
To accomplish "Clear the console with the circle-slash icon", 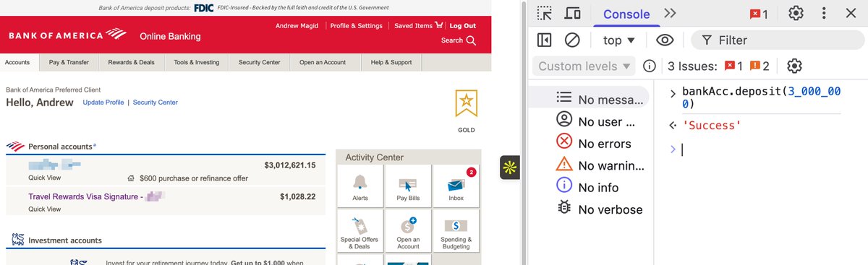I will (572, 40).
